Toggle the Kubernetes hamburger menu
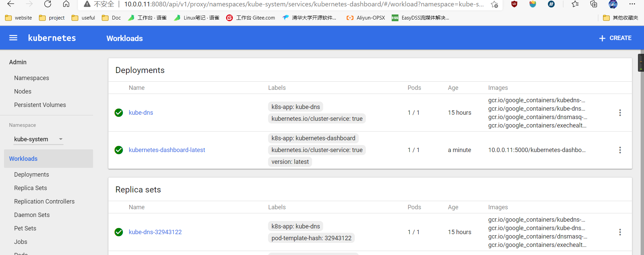This screenshot has width=644, height=255. click(13, 38)
